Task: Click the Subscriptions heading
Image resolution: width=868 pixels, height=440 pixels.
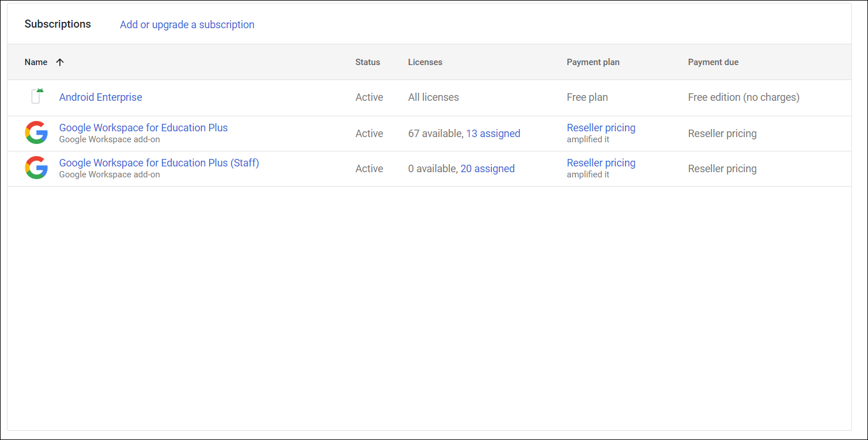Action: pyautogui.click(x=58, y=24)
